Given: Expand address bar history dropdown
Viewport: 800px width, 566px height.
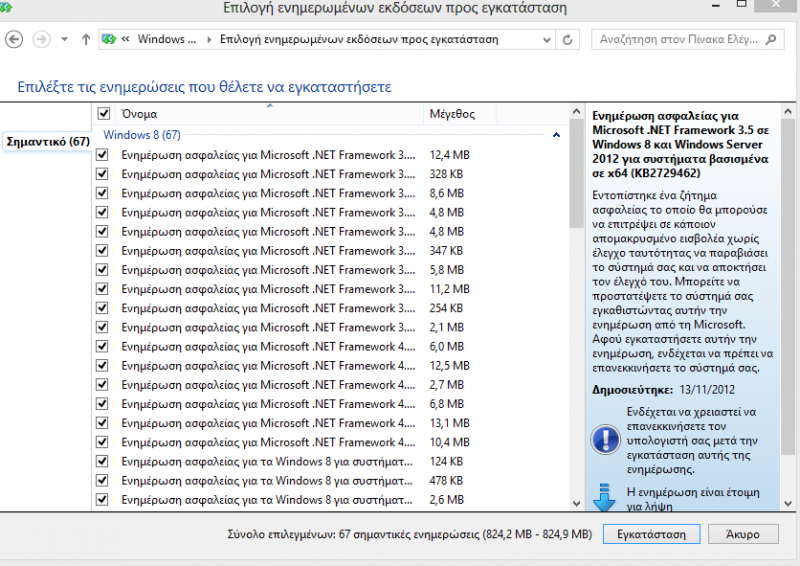Looking at the screenshot, I should coord(546,40).
